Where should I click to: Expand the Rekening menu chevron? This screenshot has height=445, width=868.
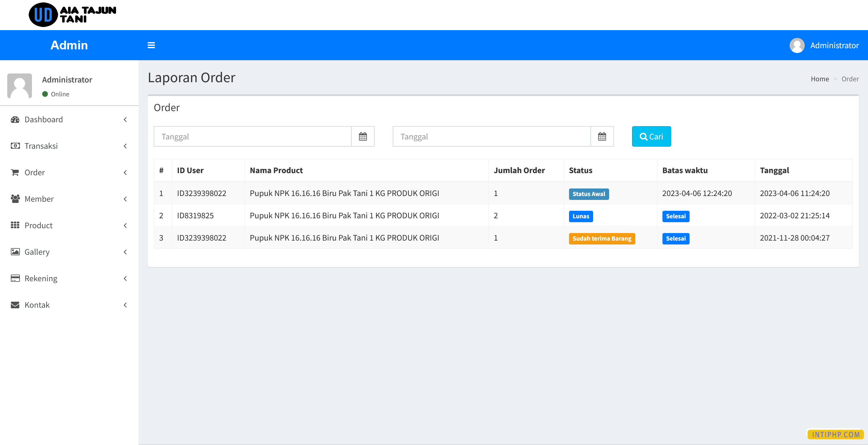(125, 279)
